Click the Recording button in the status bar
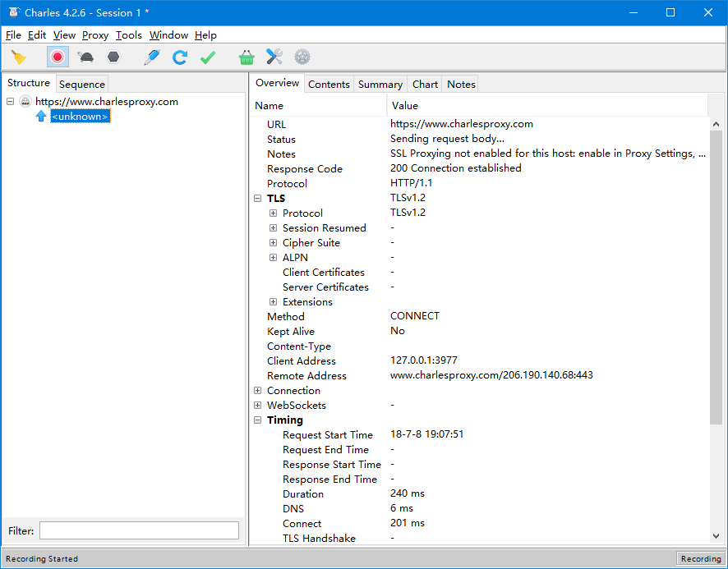Image resolution: width=728 pixels, height=569 pixels. (701, 558)
